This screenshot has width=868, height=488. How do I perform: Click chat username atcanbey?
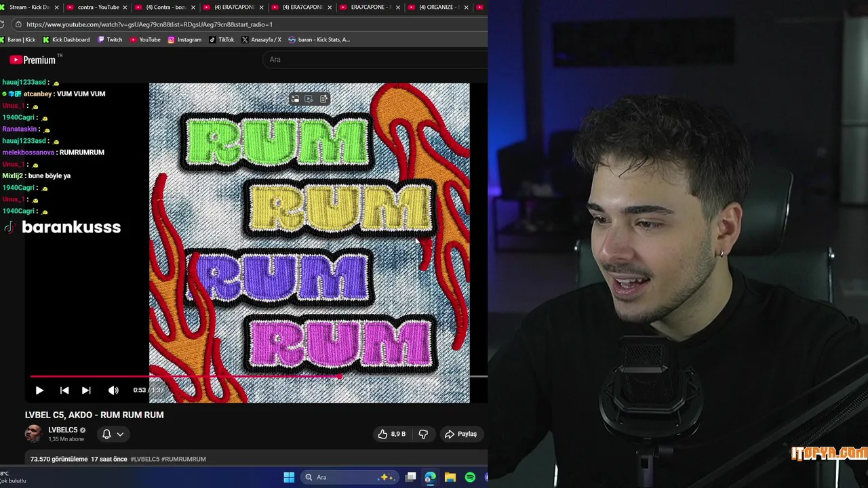pyautogui.click(x=37, y=94)
